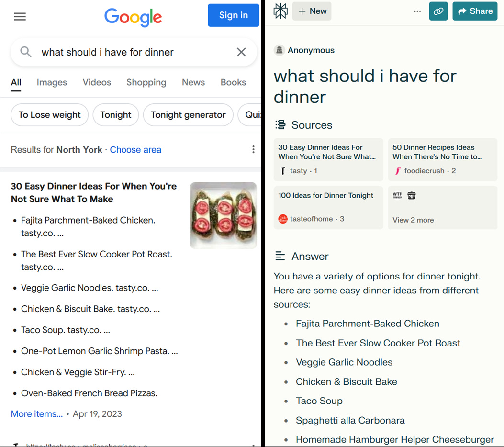The image size is (504, 447).
Task: Click the Share button
Action: coord(475,11)
